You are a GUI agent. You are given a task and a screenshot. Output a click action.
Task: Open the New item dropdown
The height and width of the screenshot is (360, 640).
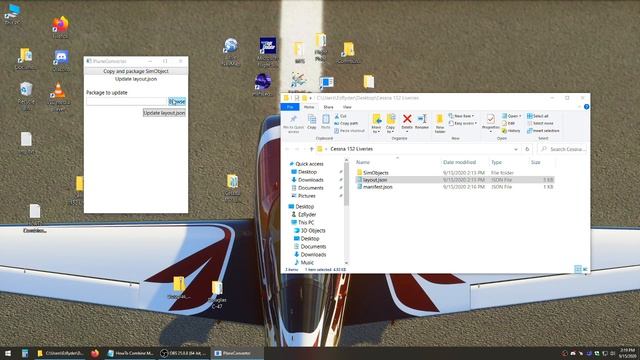click(x=461, y=116)
